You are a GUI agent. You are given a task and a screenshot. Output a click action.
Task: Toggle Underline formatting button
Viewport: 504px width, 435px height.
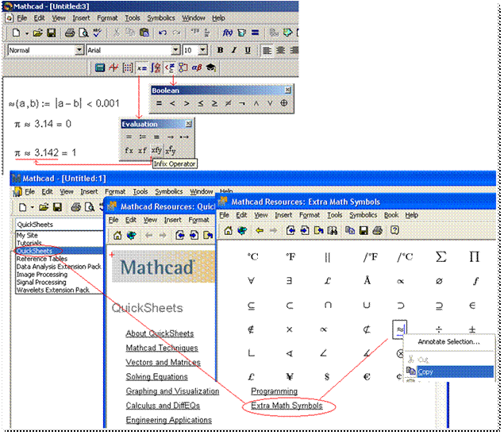(x=248, y=50)
